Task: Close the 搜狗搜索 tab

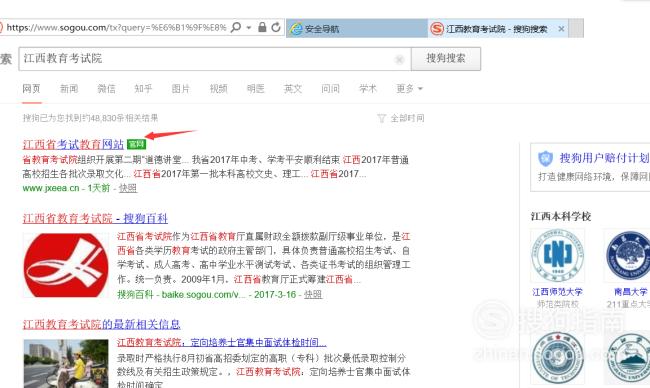Action: pos(561,29)
